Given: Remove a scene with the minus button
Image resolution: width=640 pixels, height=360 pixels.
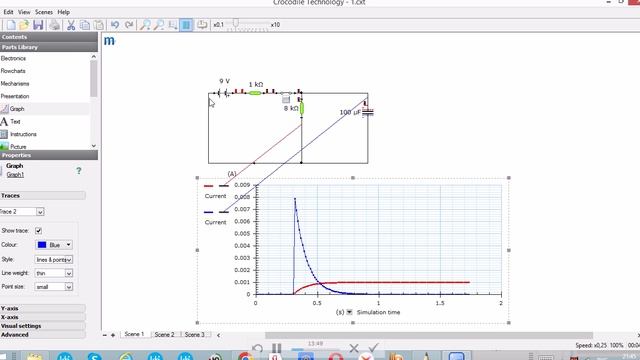Looking at the screenshot, I should tap(105, 335).
